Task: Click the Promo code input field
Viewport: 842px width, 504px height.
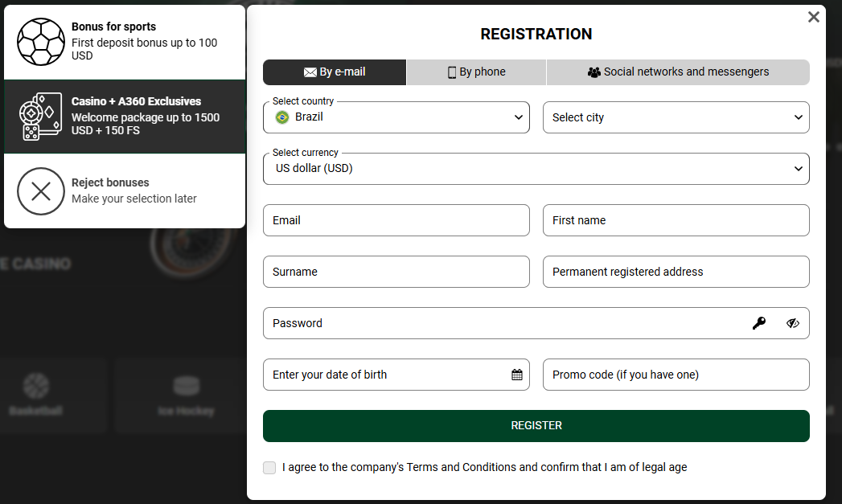Action: [x=676, y=375]
